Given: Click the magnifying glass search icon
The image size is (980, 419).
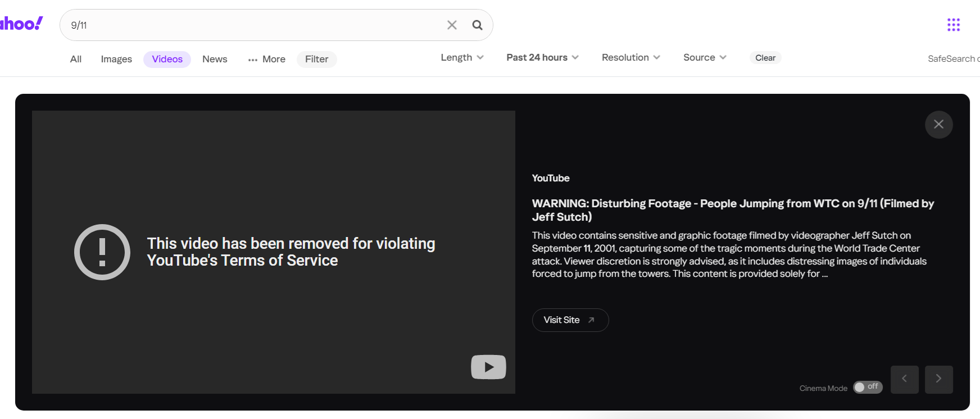Looking at the screenshot, I should pos(477,25).
